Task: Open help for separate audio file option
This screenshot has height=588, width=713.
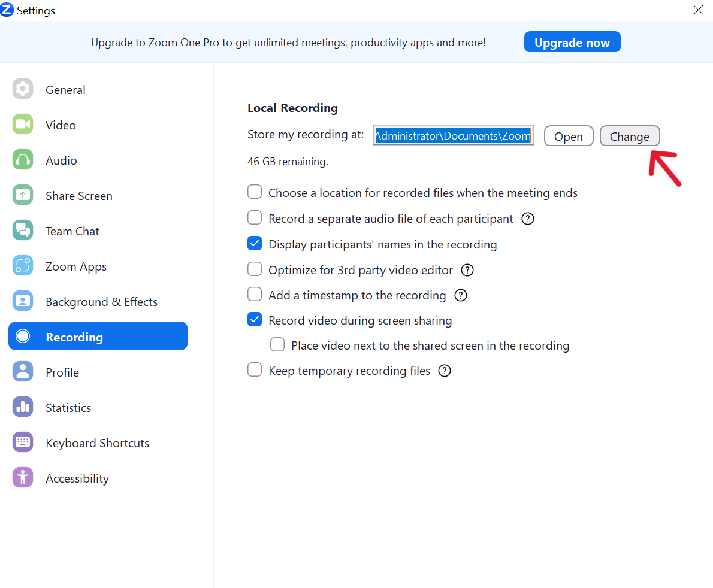Action: click(527, 219)
